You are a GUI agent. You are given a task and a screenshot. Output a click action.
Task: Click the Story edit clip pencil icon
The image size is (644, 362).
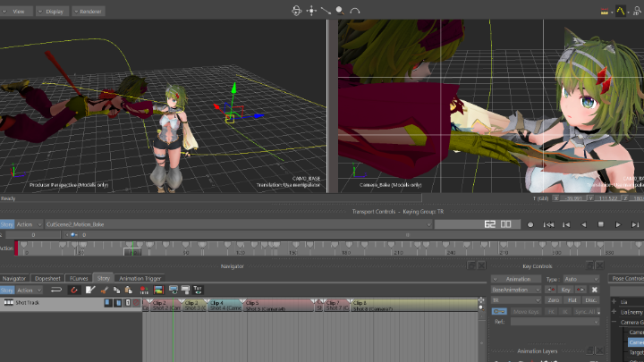coord(90,290)
